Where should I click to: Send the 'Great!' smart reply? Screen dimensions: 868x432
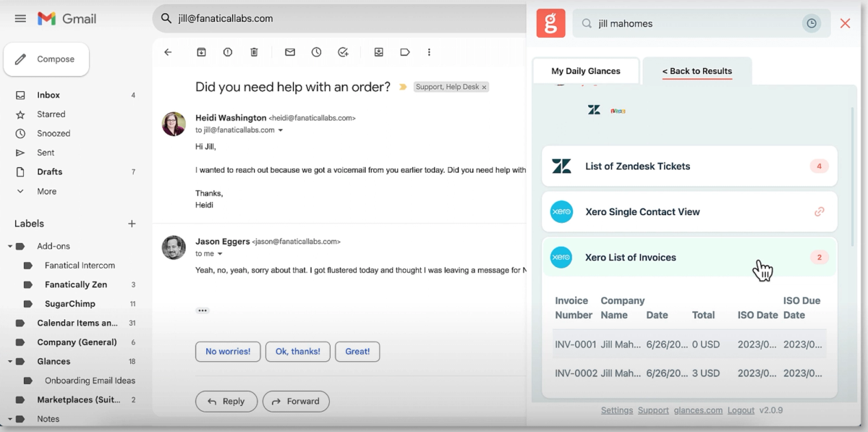click(357, 352)
